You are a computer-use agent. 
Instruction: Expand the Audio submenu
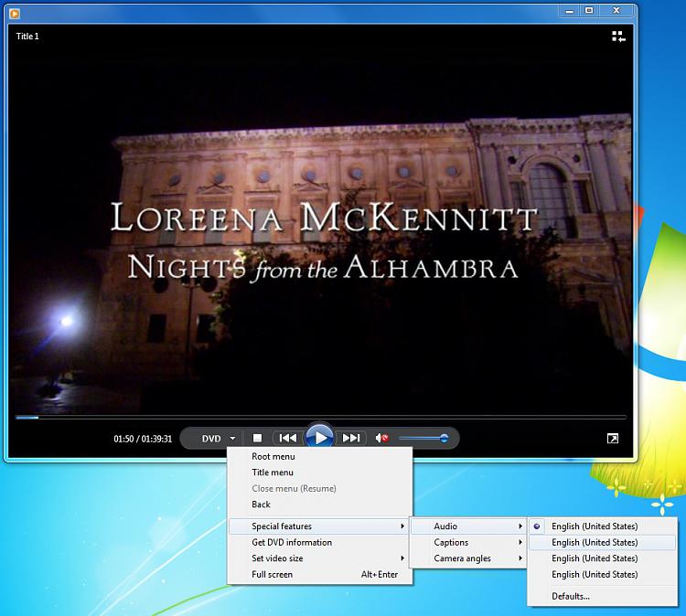(468, 526)
